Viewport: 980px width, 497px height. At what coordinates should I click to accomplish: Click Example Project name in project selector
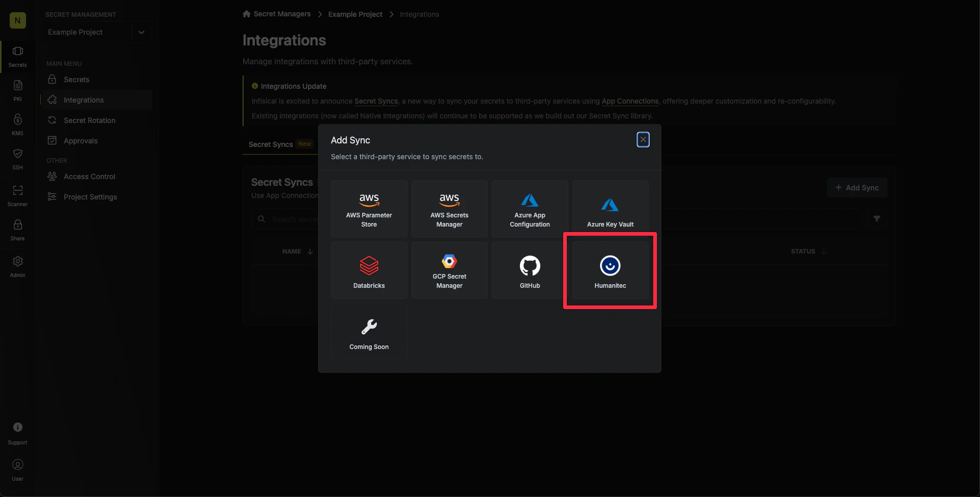76,32
